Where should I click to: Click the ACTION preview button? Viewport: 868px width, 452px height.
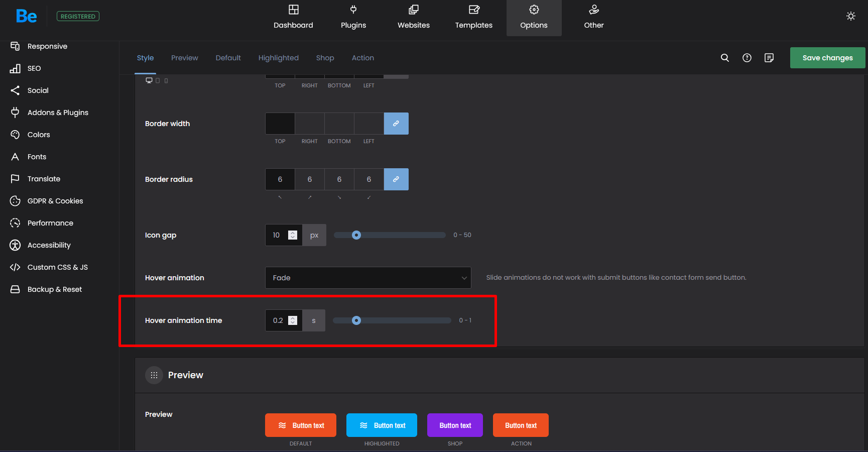[521, 425]
